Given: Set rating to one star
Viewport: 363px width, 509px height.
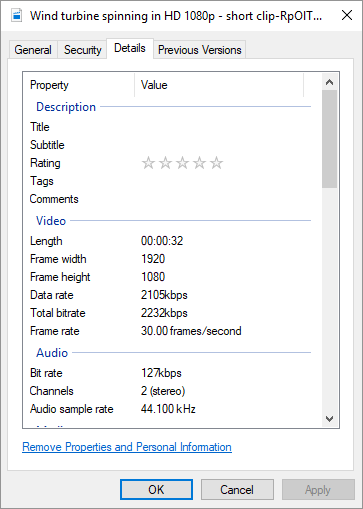Looking at the screenshot, I should tap(148, 163).
